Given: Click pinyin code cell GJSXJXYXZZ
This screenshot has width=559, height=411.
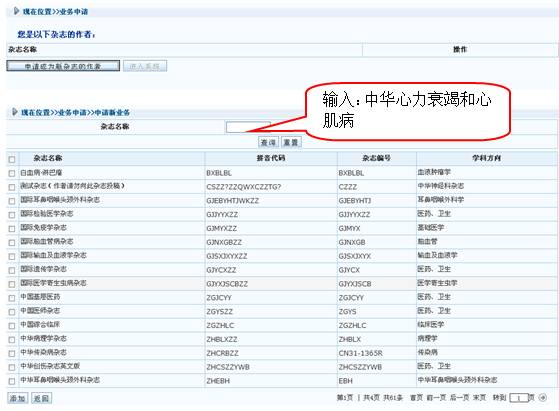Looking at the screenshot, I should [x=227, y=256].
